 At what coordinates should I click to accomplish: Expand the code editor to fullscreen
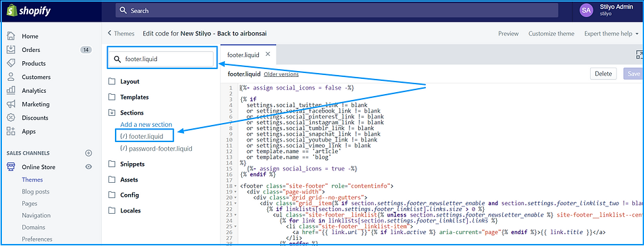pos(639,55)
